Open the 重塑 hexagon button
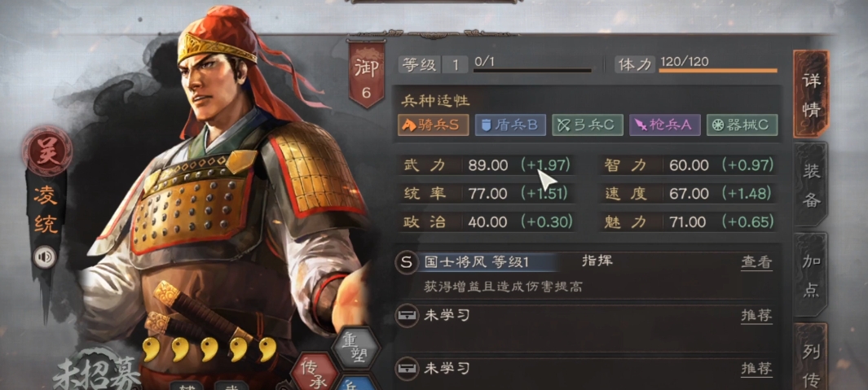Screen dimensions: 868x390 point(355,348)
